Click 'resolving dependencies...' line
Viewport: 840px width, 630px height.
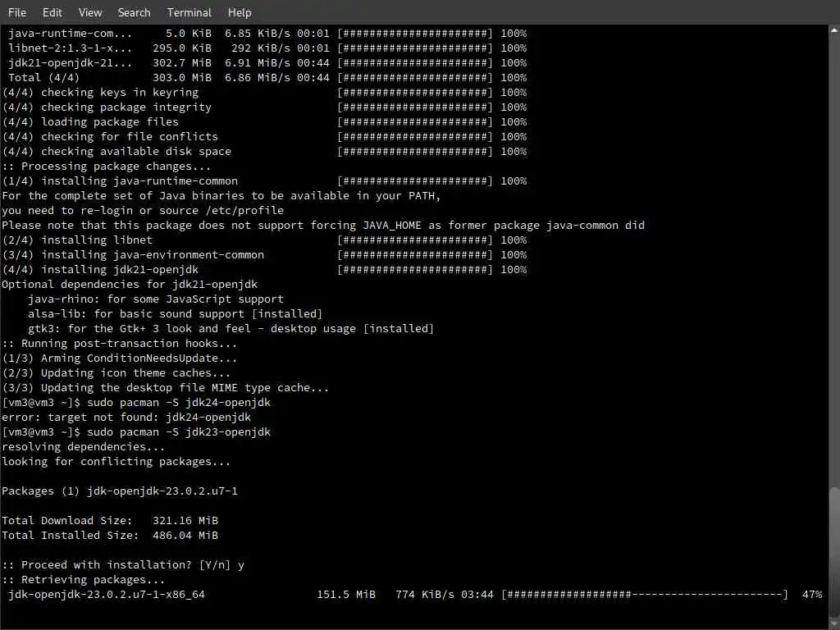click(x=83, y=447)
